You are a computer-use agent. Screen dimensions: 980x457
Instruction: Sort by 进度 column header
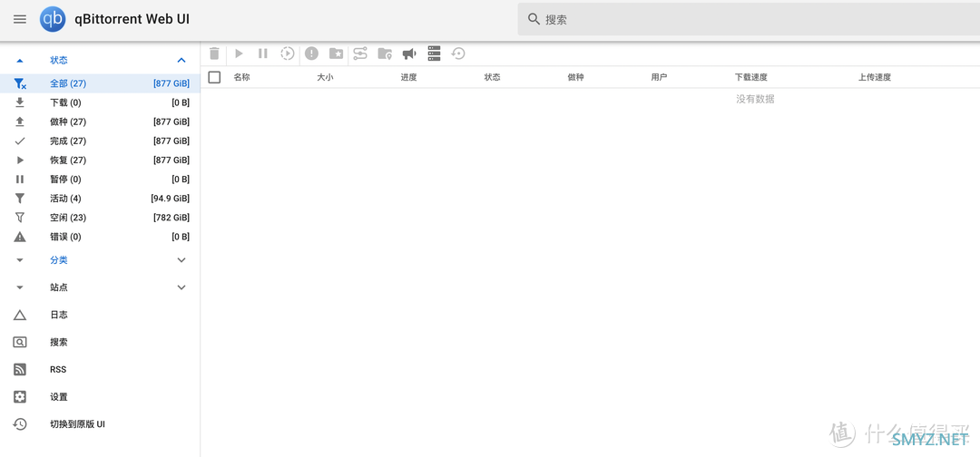(408, 77)
